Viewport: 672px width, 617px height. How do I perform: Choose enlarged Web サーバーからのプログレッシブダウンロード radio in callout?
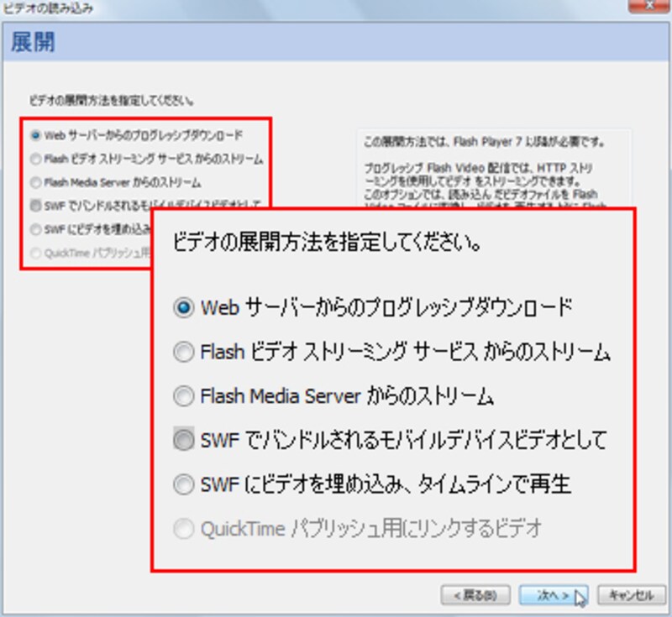coord(184,308)
